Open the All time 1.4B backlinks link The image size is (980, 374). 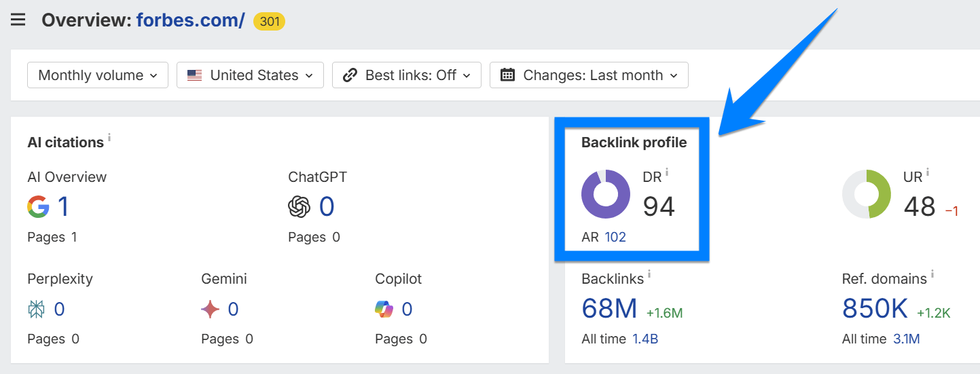click(645, 339)
